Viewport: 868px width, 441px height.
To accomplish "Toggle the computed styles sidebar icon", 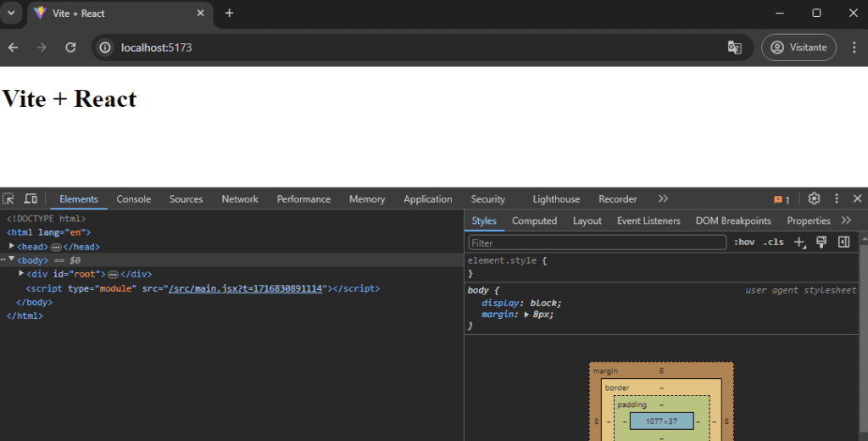I will [843, 242].
